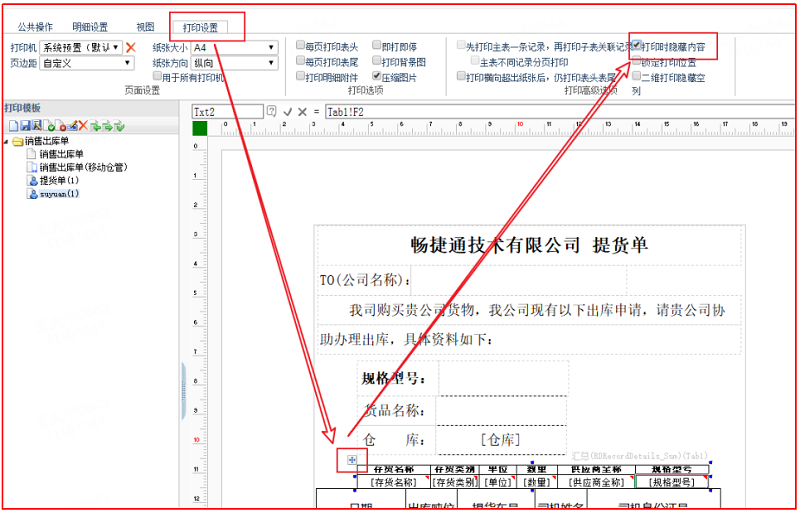Click the 货品名称: label in the template

click(394, 410)
